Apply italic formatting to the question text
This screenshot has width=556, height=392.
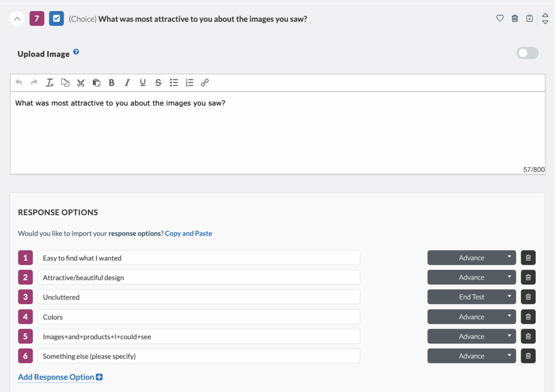pyautogui.click(x=127, y=83)
